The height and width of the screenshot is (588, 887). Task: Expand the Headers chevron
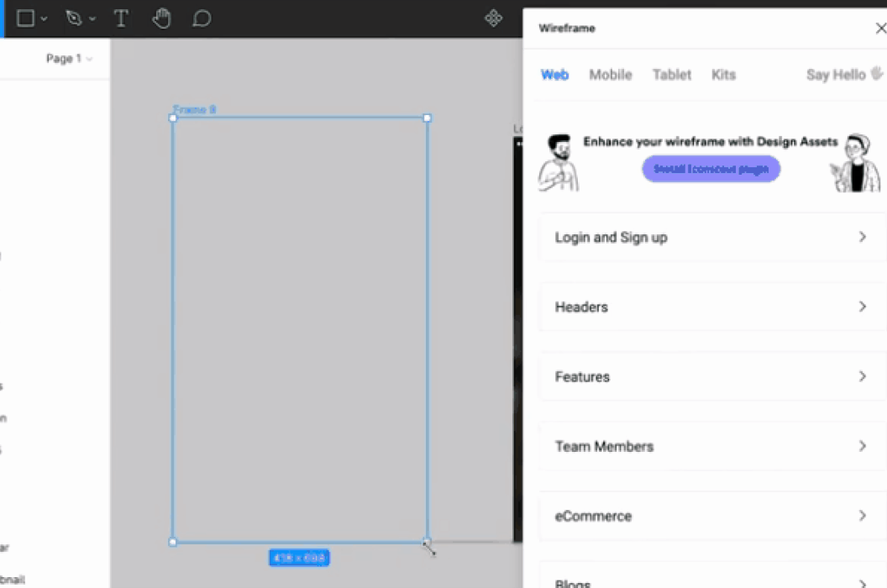862,306
